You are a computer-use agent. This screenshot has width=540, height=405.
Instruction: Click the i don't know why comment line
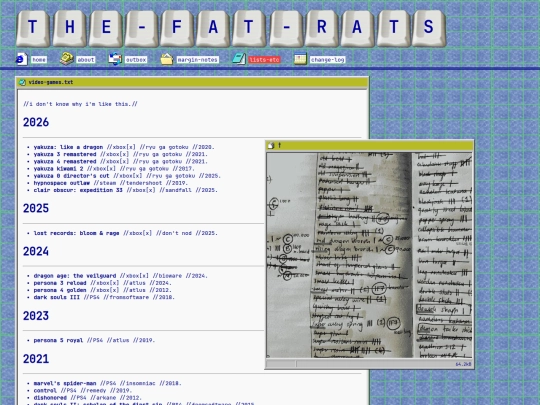tap(80, 104)
